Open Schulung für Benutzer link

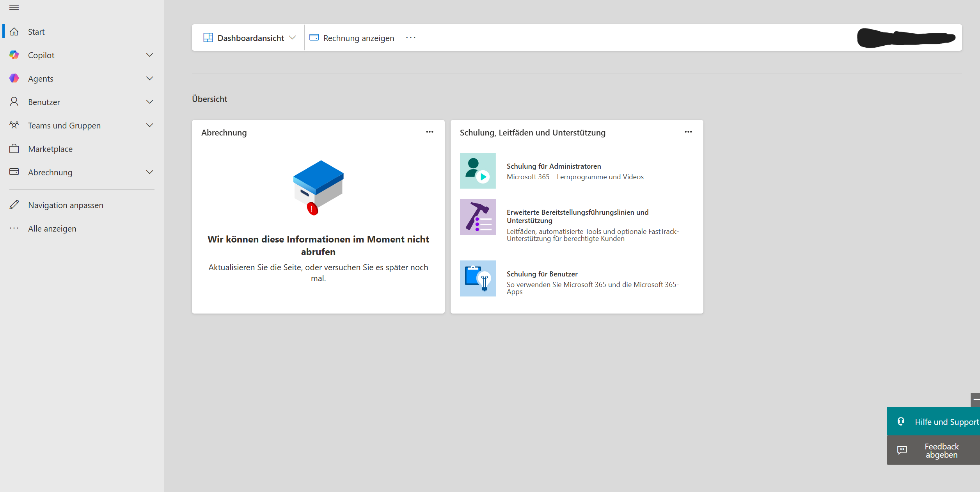[x=542, y=274]
